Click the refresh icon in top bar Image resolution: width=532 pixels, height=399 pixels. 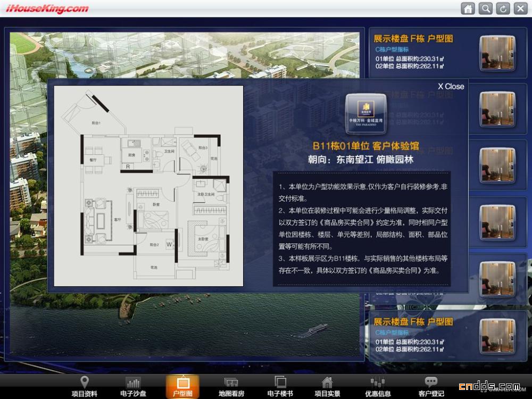[x=503, y=8]
